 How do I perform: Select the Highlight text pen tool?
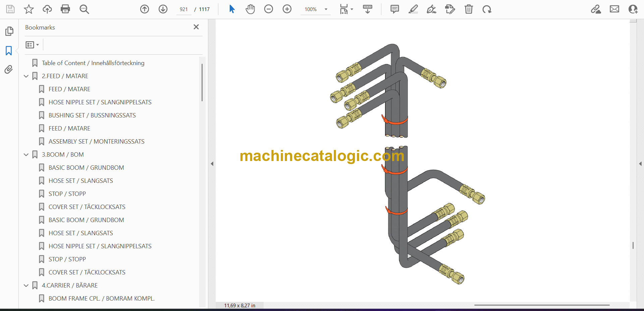[x=413, y=9]
